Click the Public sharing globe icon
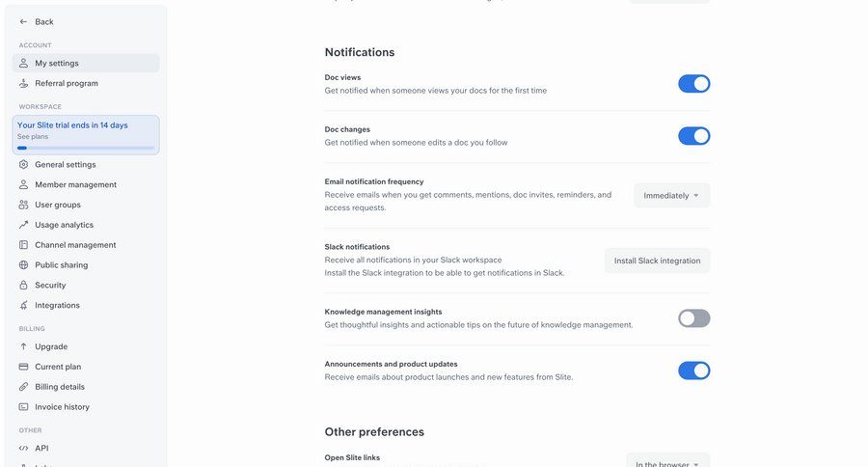Image resolution: width=868 pixels, height=467 pixels. [24, 265]
